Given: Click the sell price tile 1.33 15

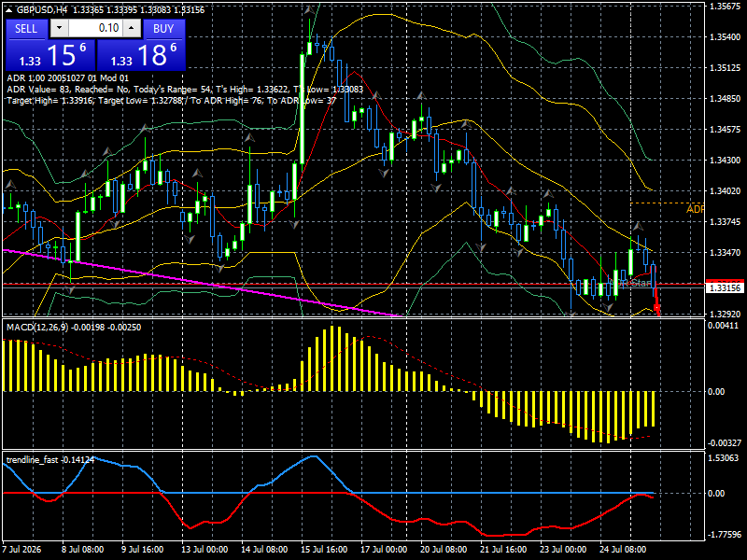Looking at the screenshot, I should coord(50,55).
